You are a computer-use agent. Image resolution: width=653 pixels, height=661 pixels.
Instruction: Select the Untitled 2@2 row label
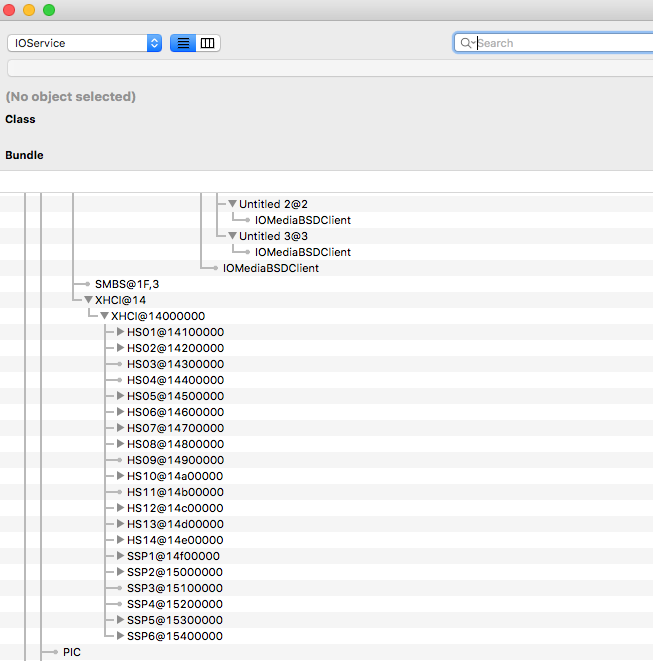[273, 204]
